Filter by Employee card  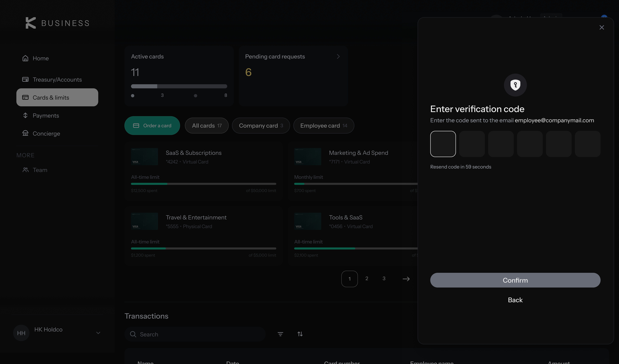pos(324,126)
